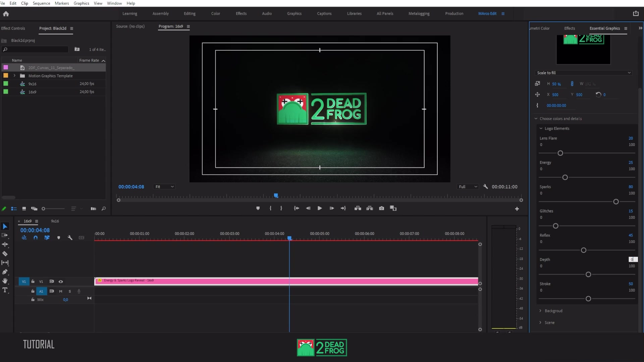
Task: Switch to the 9x16 timeline tab
Action: click(x=55, y=221)
